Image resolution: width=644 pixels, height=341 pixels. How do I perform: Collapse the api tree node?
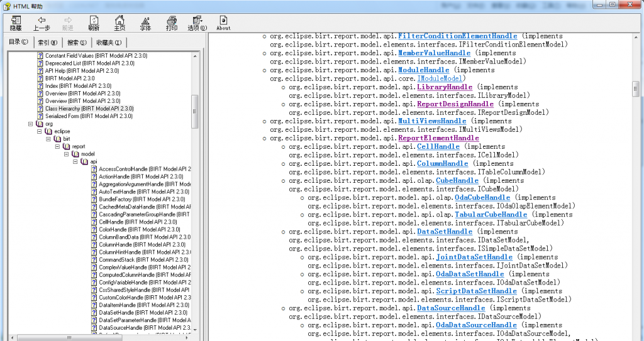[75, 161]
